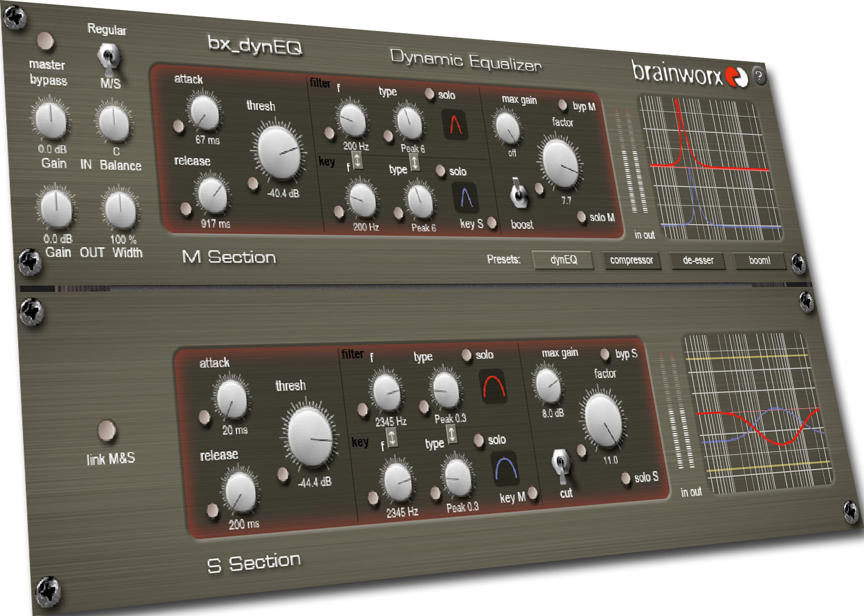Click the S section key frequency knob (2345 Hz)

click(397, 481)
